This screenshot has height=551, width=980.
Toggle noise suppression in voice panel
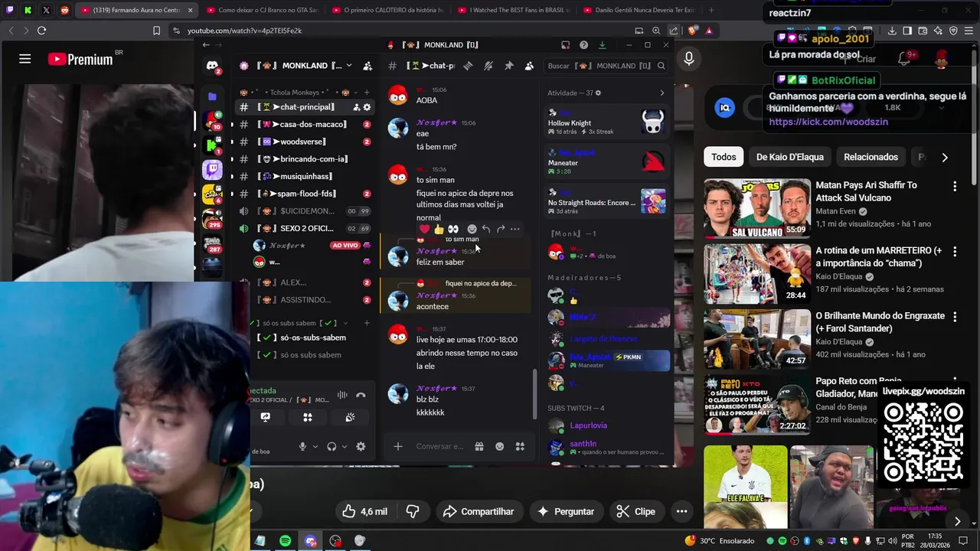coord(342,395)
